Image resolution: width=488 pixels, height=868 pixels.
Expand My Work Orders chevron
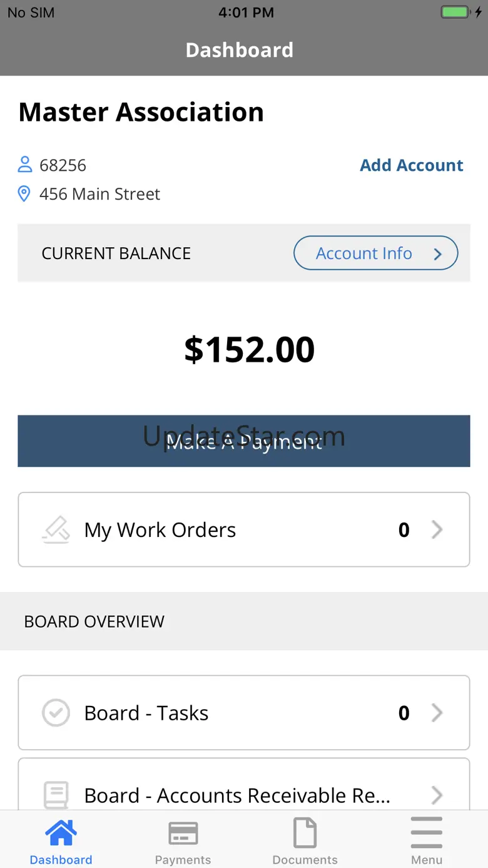pyautogui.click(x=437, y=529)
